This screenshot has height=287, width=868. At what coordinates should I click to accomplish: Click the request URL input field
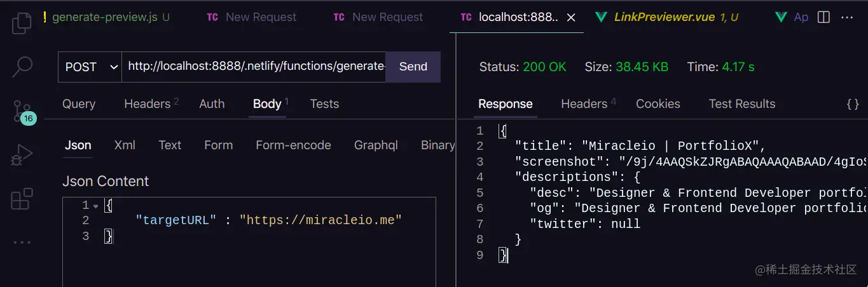[254, 67]
